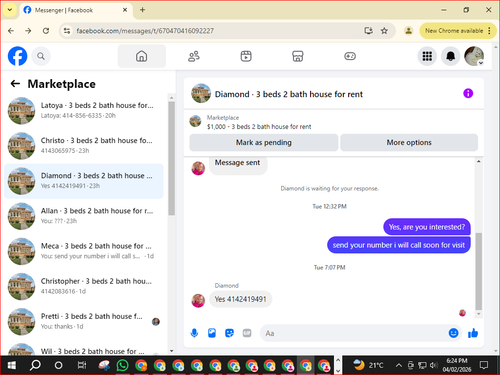Record a voice clip microphone icon
This screenshot has height=375, width=500.
tap(194, 333)
